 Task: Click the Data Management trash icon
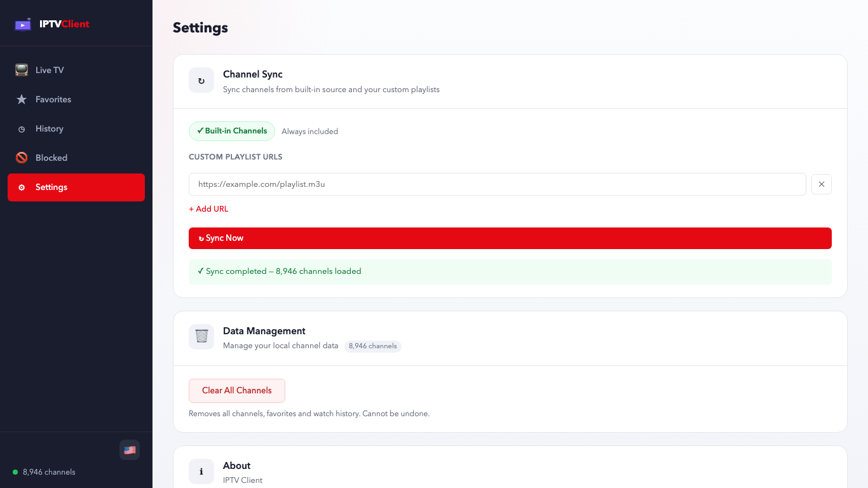[201, 336]
